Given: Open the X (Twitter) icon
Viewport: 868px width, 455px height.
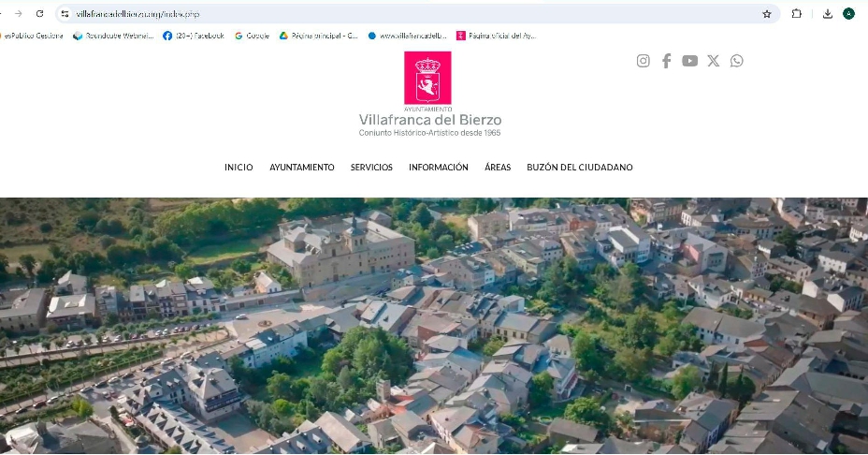Looking at the screenshot, I should [714, 61].
